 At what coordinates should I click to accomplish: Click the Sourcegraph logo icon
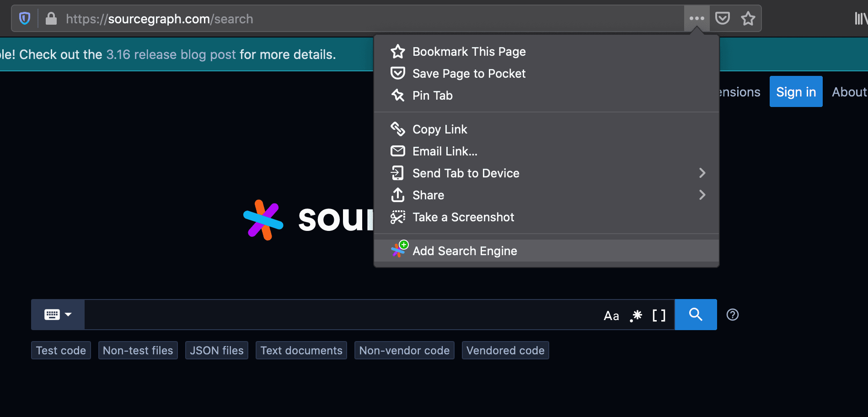point(263,220)
